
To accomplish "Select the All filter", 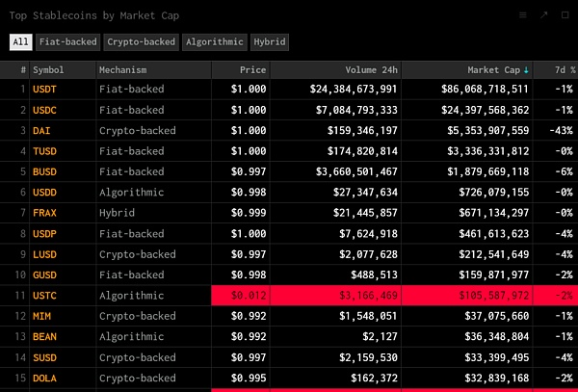I will click(20, 42).
